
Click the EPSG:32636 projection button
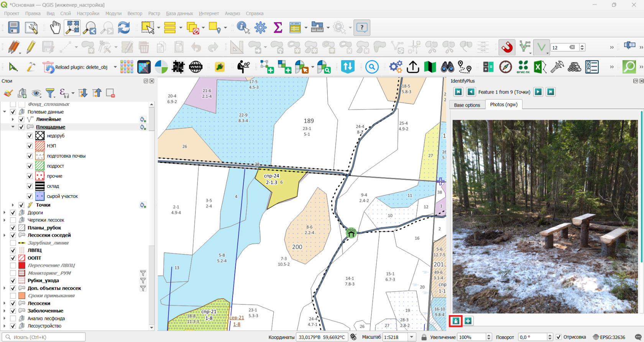click(609, 337)
